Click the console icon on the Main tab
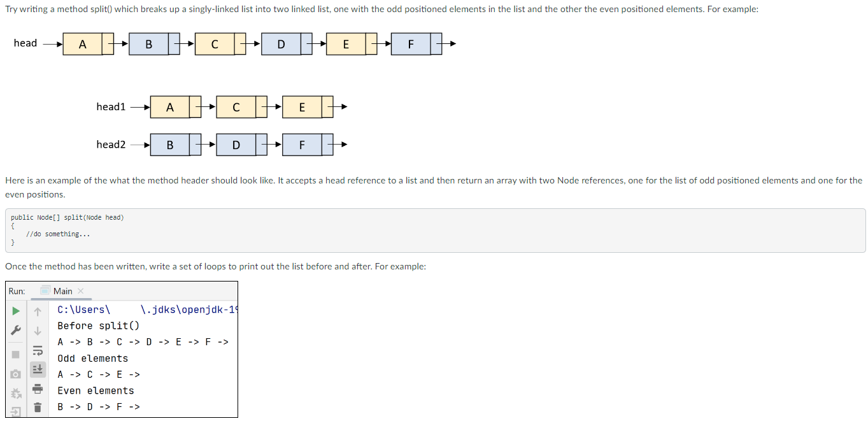 [45, 290]
